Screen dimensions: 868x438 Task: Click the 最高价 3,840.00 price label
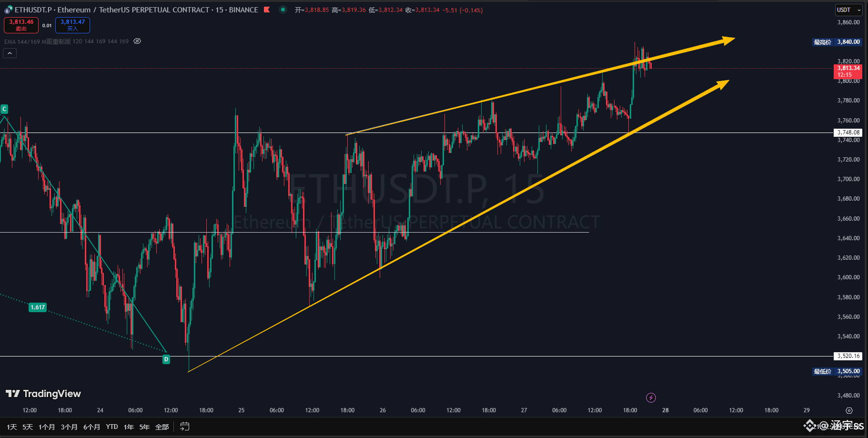point(837,42)
